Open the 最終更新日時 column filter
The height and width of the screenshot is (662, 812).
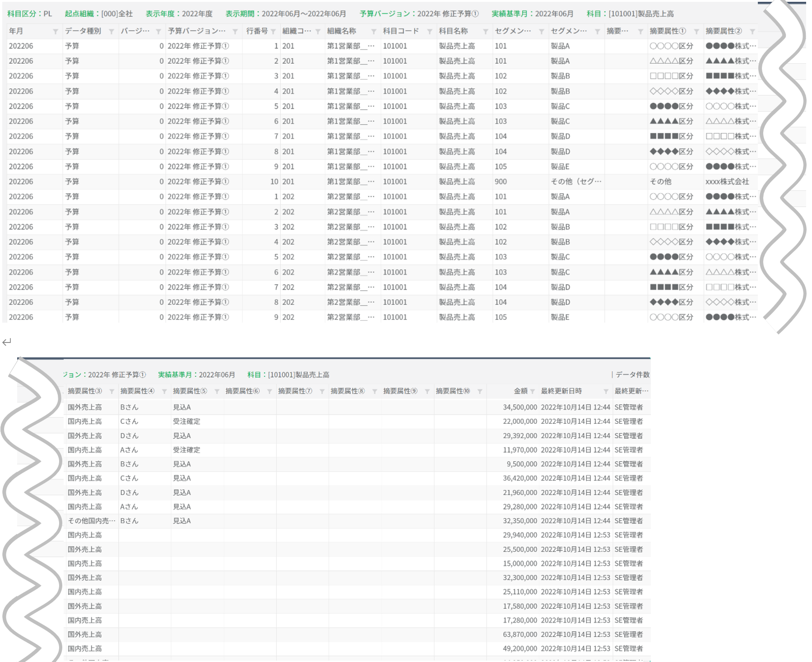click(x=606, y=391)
